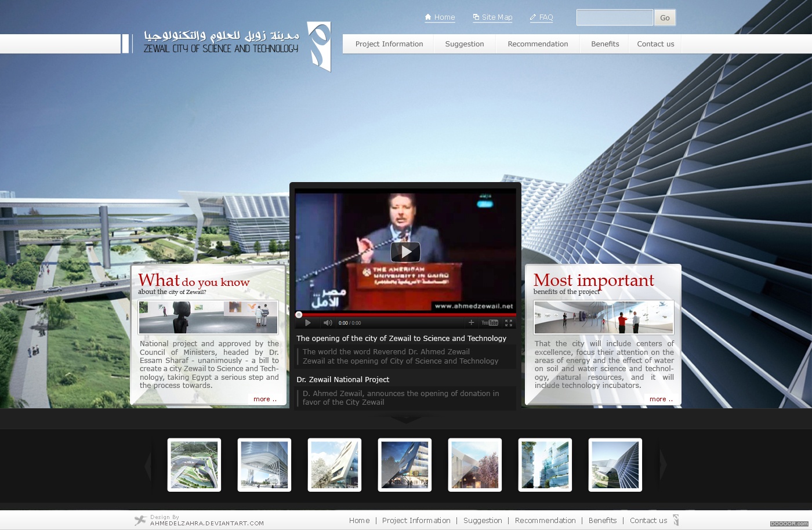This screenshot has width=812, height=530.
Task: Click the footer Project Information link
Action: click(x=416, y=521)
